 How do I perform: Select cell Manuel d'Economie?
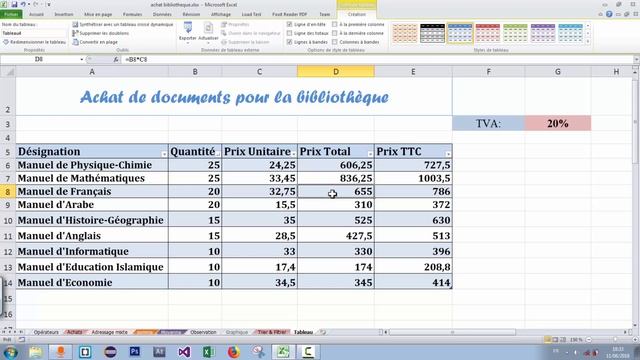tap(92, 282)
